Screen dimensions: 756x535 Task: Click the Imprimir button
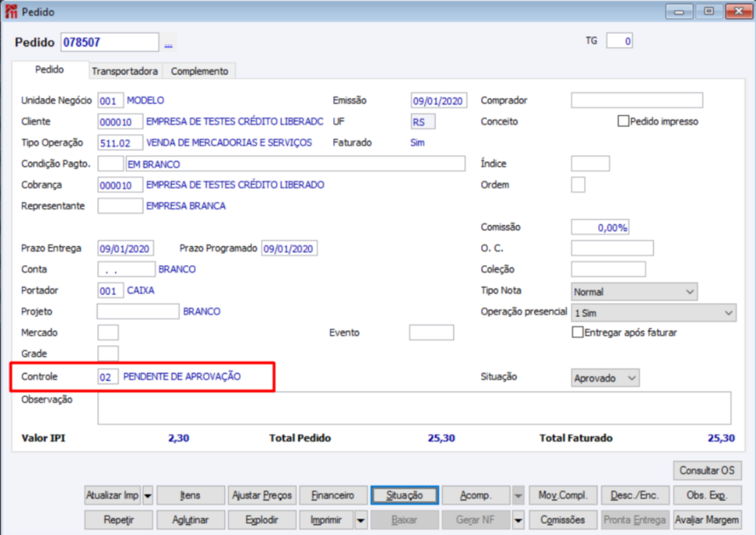point(327,521)
